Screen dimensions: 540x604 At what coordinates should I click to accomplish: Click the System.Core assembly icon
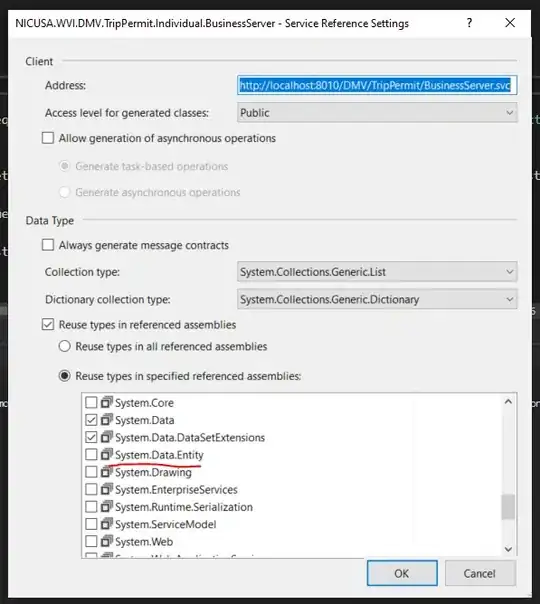(x=107, y=403)
